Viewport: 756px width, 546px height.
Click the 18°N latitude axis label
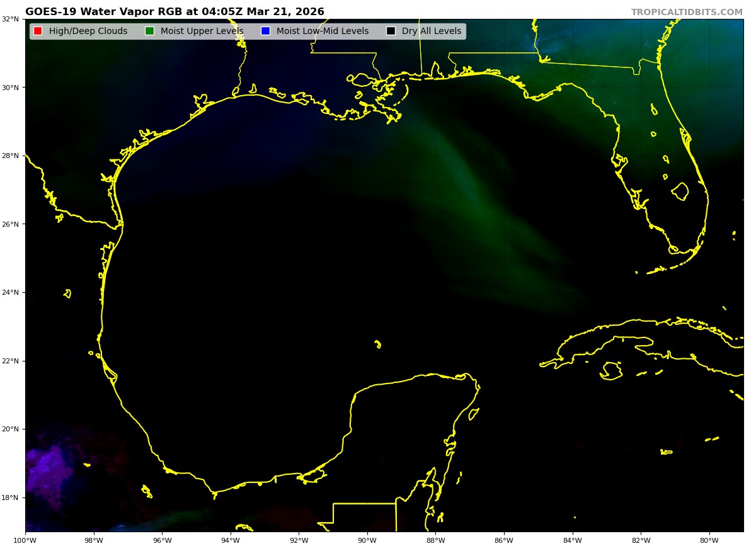point(11,498)
